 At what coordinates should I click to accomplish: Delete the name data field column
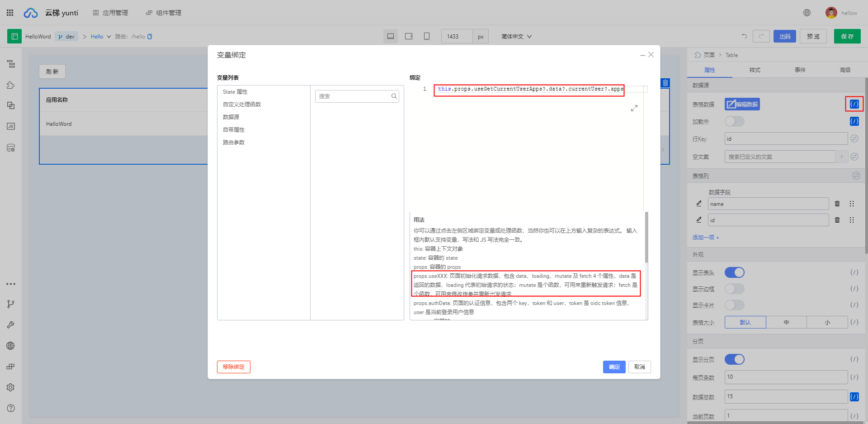click(837, 204)
